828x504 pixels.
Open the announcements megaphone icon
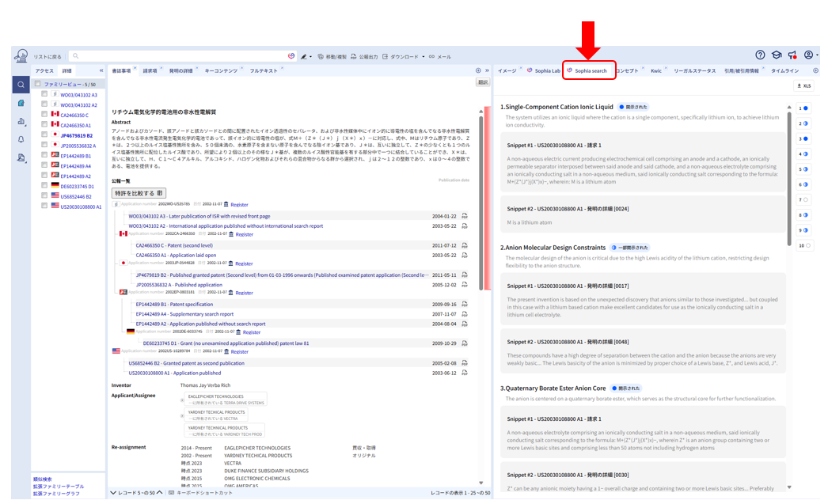click(x=792, y=55)
